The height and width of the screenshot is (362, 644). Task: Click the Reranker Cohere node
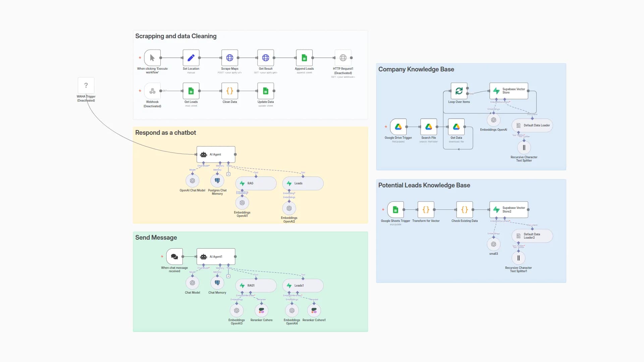261,310
